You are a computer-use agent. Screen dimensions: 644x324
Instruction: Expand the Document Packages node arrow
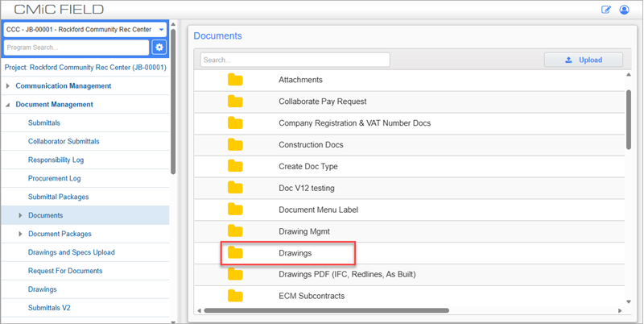click(20, 234)
